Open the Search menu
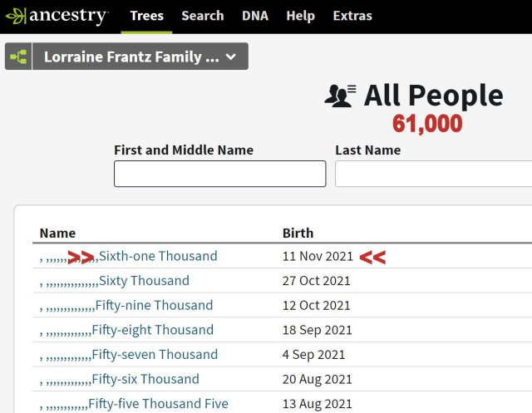This screenshot has height=413, width=532. (x=202, y=16)
